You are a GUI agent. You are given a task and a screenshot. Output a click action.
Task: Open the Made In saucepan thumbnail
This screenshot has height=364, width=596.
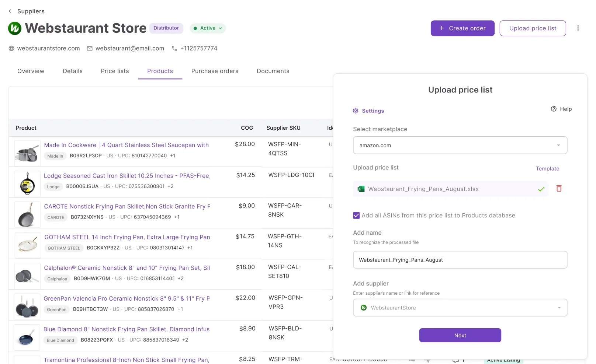27,153
